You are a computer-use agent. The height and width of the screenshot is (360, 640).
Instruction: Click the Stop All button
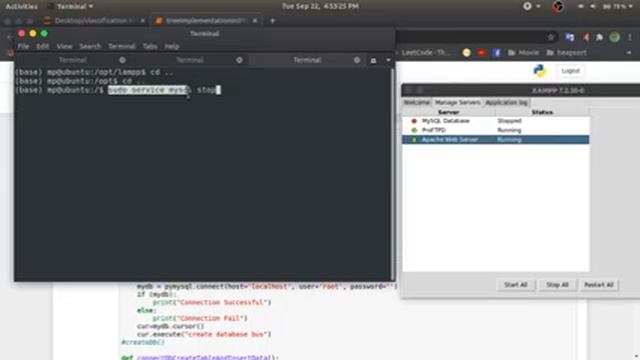click(x=557, y=284)
